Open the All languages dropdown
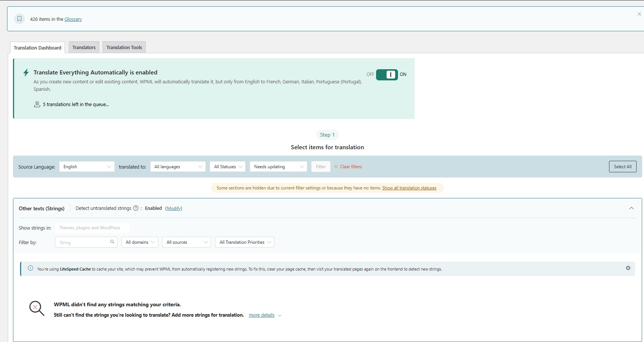This screenshot has width=644, height=342. pyautogui.click(x=178, y=167)
